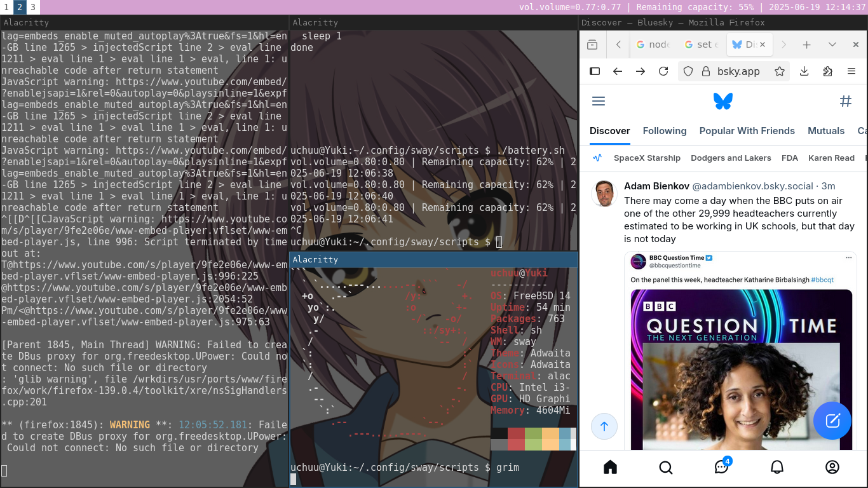Viewport: 868px width, 488px height.
Task: Toggle the Firefox sidebar button
Action: tap(595, 71)
